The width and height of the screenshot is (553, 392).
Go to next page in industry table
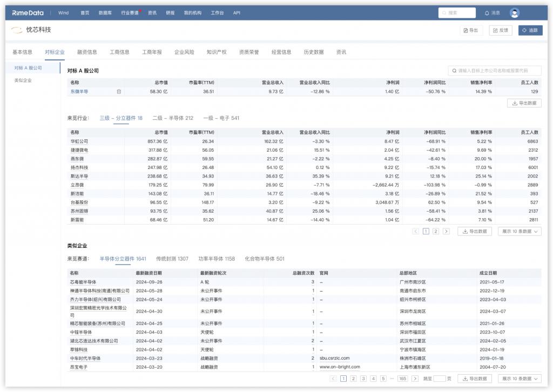point(446,231)
